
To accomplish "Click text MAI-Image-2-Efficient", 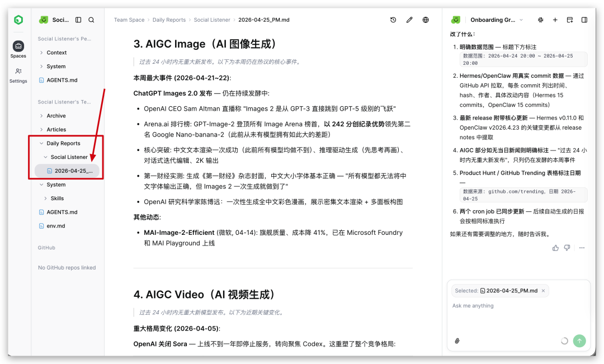I will [x=179, y=233].
